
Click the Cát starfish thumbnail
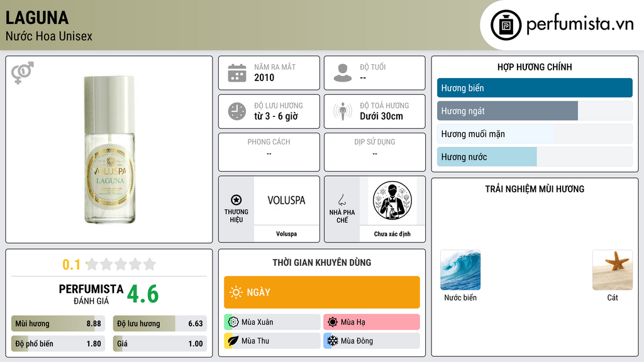pyautogui.click(x=613, y=270)
